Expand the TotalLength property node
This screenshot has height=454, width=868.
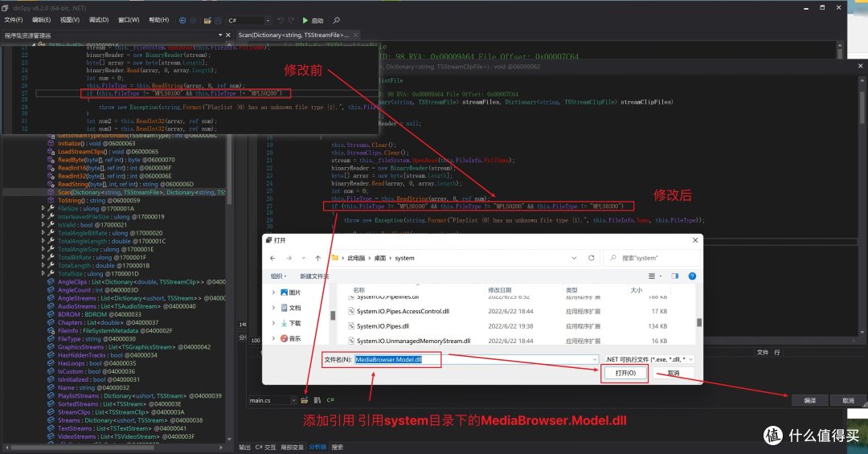click(43, 265)
